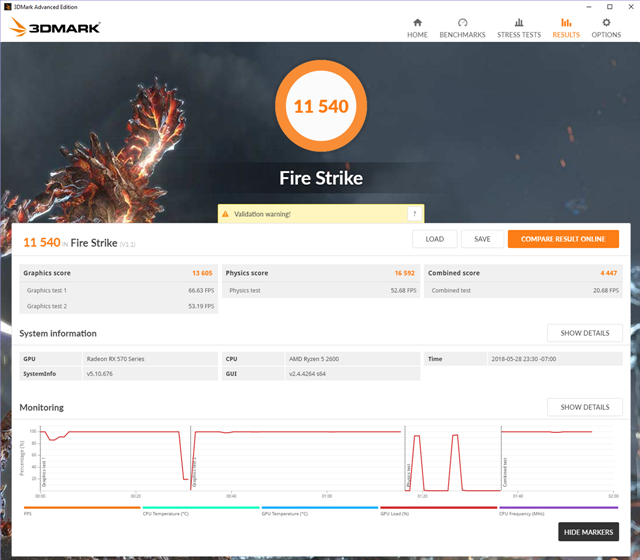Click the Physics test marker in chart
The image size is (640, 560).
409,475
